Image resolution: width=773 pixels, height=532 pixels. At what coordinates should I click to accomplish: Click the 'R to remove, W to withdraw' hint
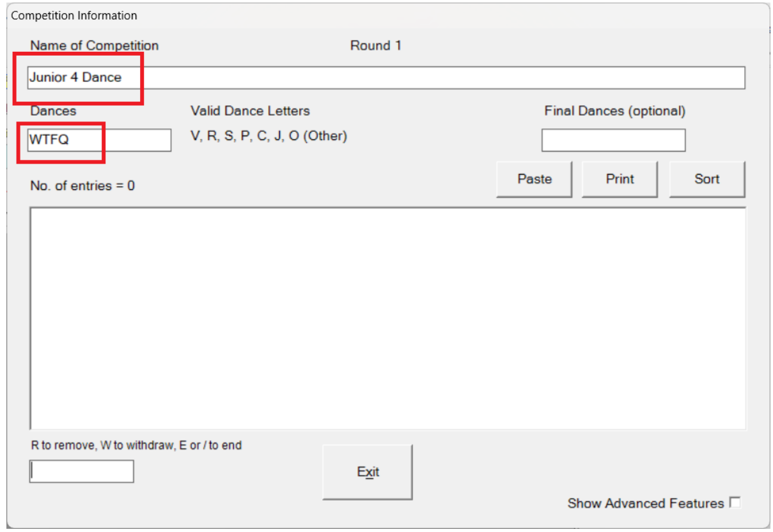[136, 445]
